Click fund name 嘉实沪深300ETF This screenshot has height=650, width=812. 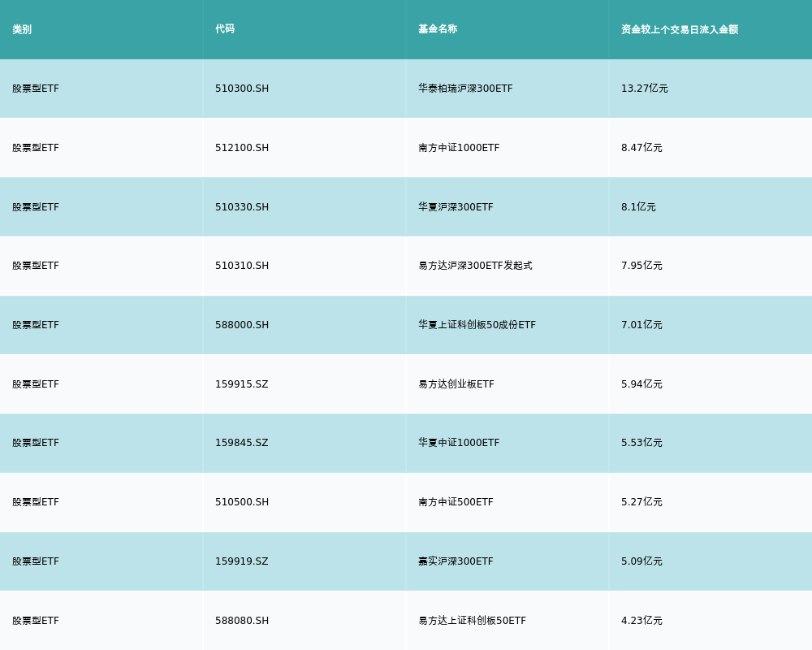tap(456, 561)
